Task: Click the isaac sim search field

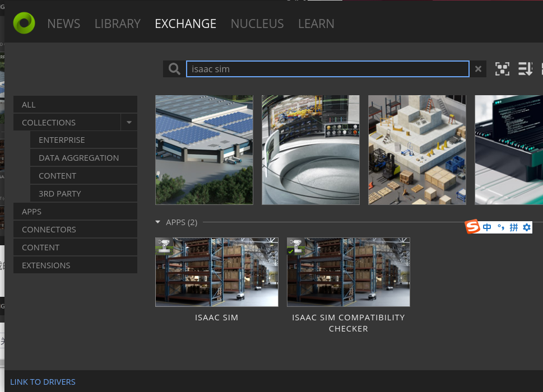Action: tap(328, 69)
